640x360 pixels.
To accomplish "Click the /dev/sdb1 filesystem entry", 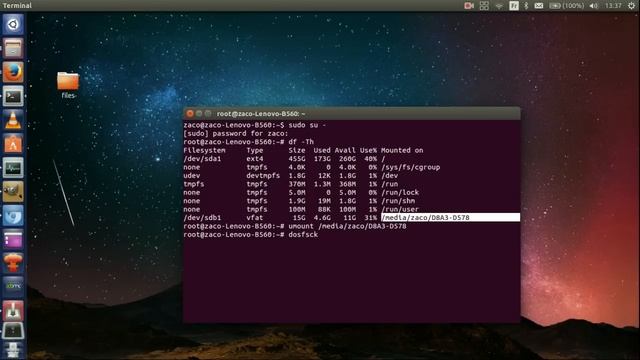I will click(202, 218).
